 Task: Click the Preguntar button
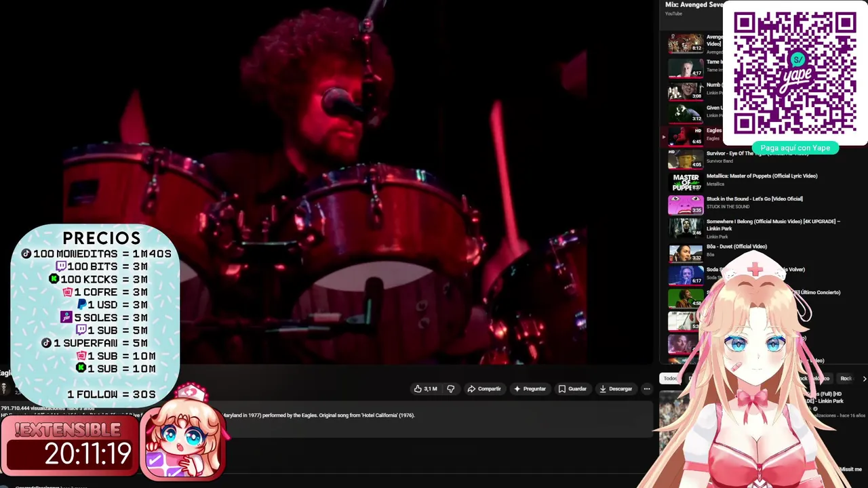530,389
